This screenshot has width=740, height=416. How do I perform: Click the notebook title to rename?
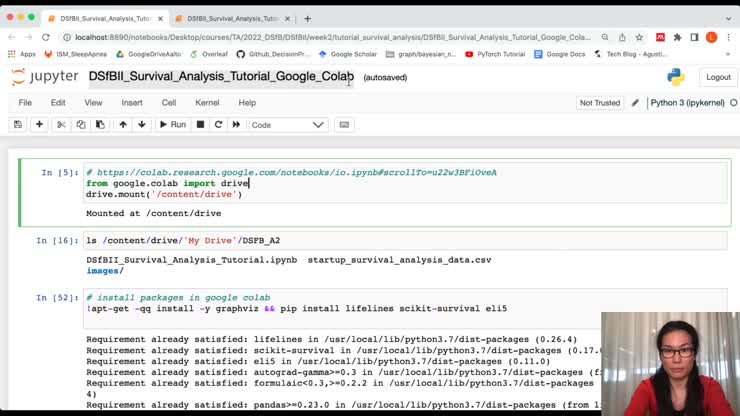click(x=221, y=77)
